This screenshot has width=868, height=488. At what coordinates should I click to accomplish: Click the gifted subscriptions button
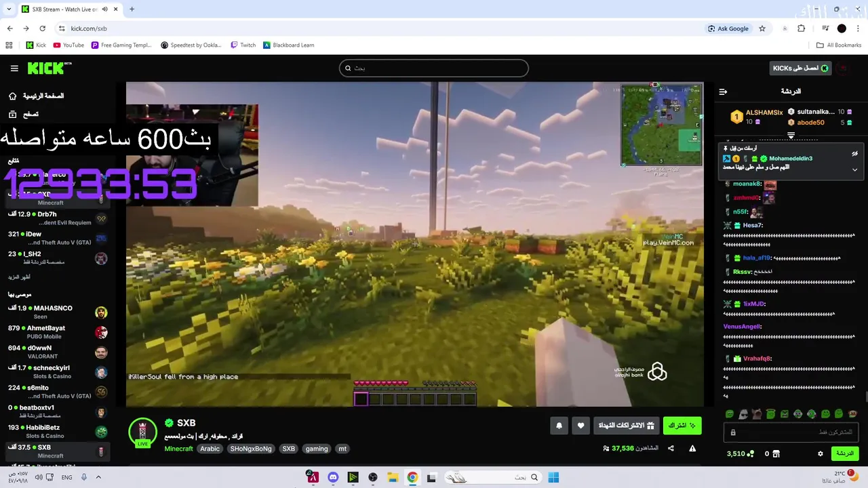[627, 426]
